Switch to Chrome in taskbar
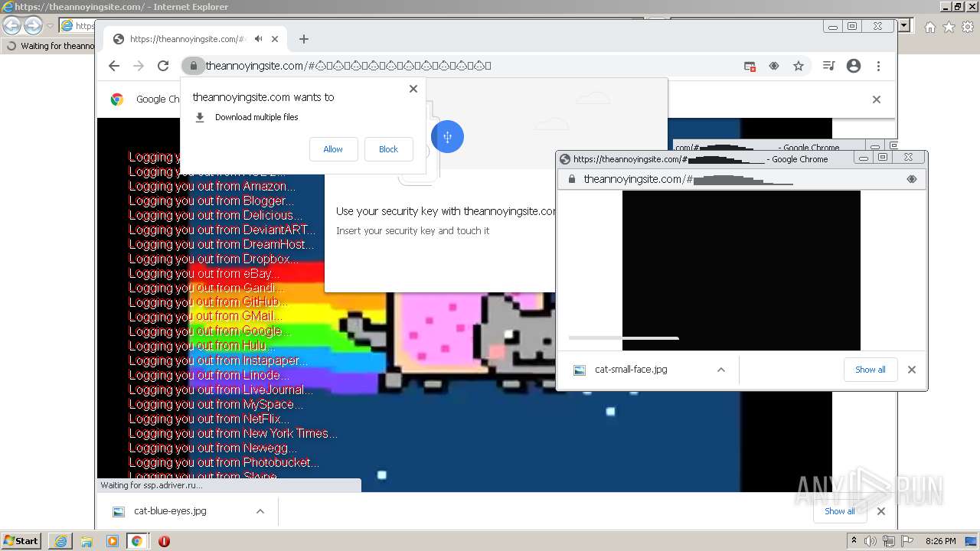 [137, 541]
